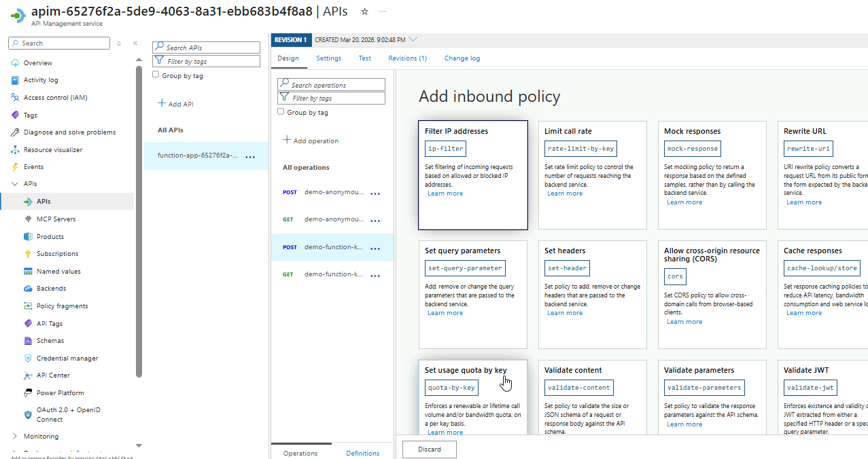Switch to the Change log tab
Viewport: 868px width, 459px height.
tap(462, 58)
